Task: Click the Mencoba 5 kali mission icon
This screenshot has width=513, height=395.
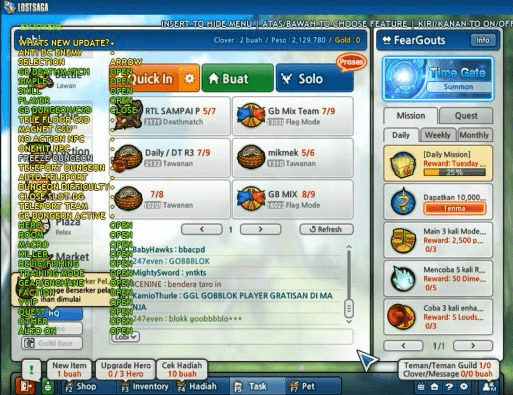Action: 403,279
